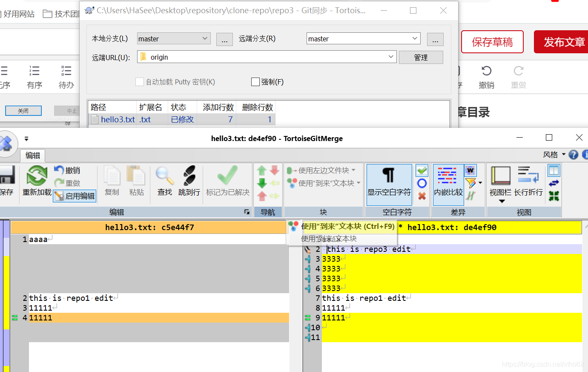
Task: Select the hello3.txt file row
Action: 182,120
